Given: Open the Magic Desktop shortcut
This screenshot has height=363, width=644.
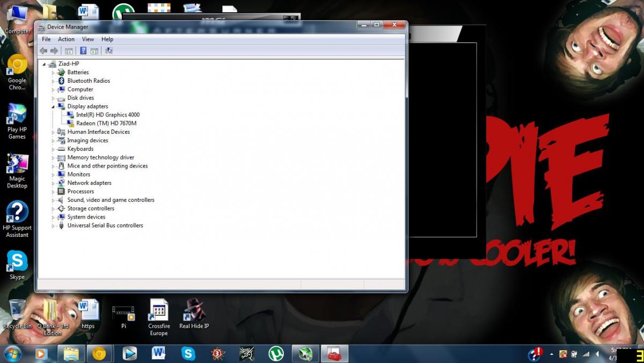Looking at the screenshot, I should click(17, 171).
